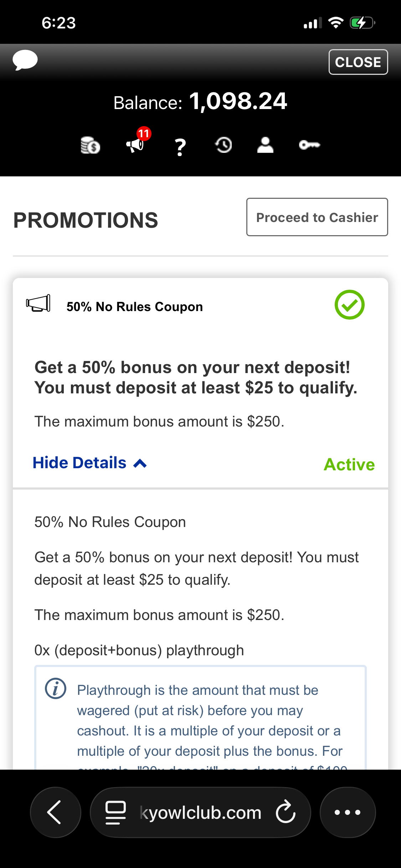Open the chat bubble icon
Image resolution: width=401 pixels, height=868 pixels.
pyautogui.click(x=25, y=60)
